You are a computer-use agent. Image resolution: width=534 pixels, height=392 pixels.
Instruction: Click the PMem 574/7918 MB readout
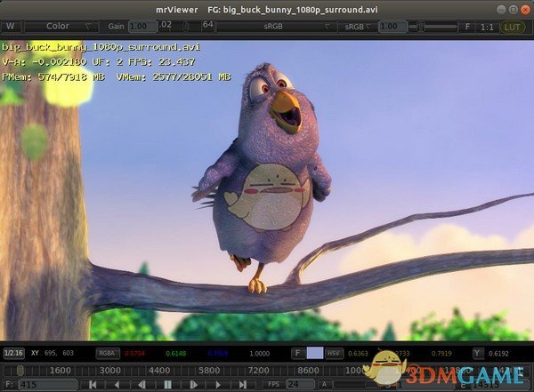[53, 77]
